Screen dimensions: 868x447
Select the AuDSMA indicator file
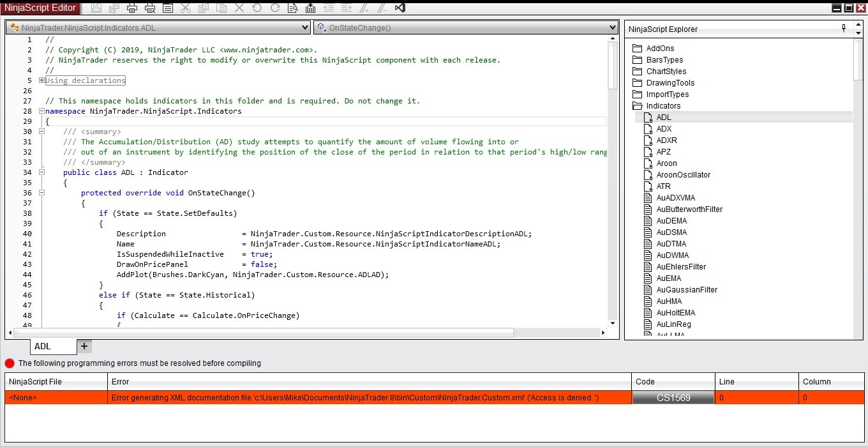[x=664, y=232]
